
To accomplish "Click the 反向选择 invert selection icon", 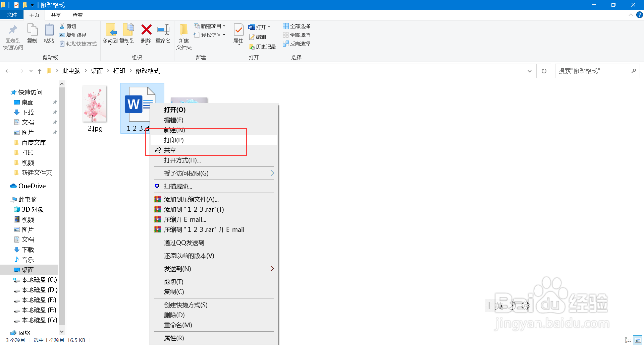I will coord(286,44).
